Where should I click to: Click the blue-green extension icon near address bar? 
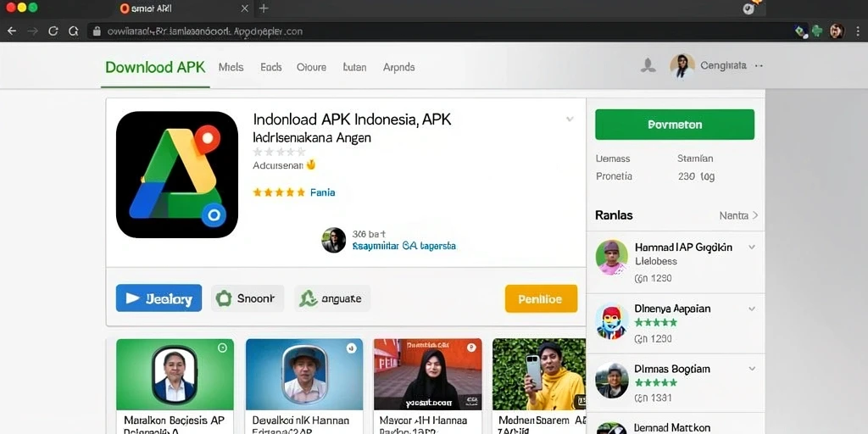[801, 31]
